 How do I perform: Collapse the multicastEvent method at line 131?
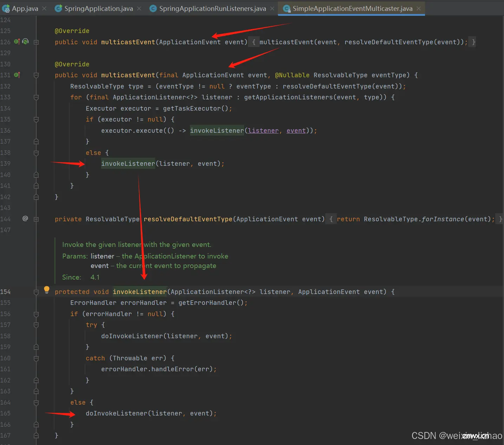36,75
